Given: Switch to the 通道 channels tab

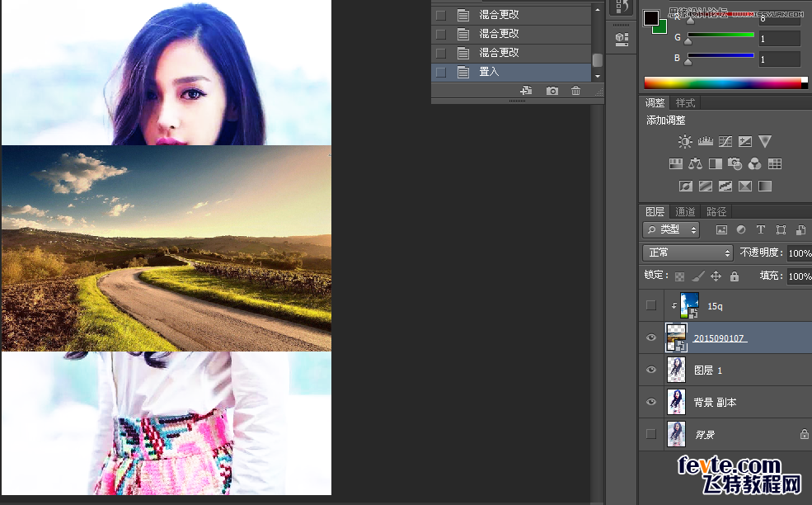Looking at the screenshot, I should [x=685, y=211].
